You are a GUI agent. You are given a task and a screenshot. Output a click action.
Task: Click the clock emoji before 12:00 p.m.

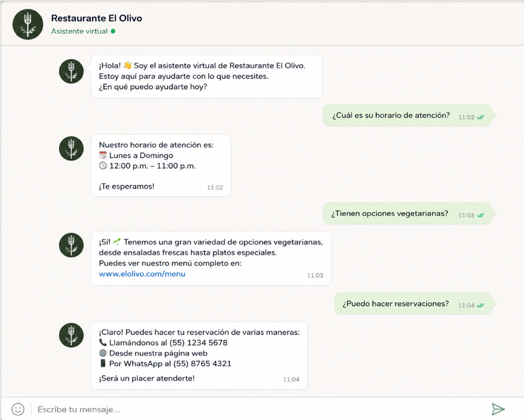[x=103, y=166]
